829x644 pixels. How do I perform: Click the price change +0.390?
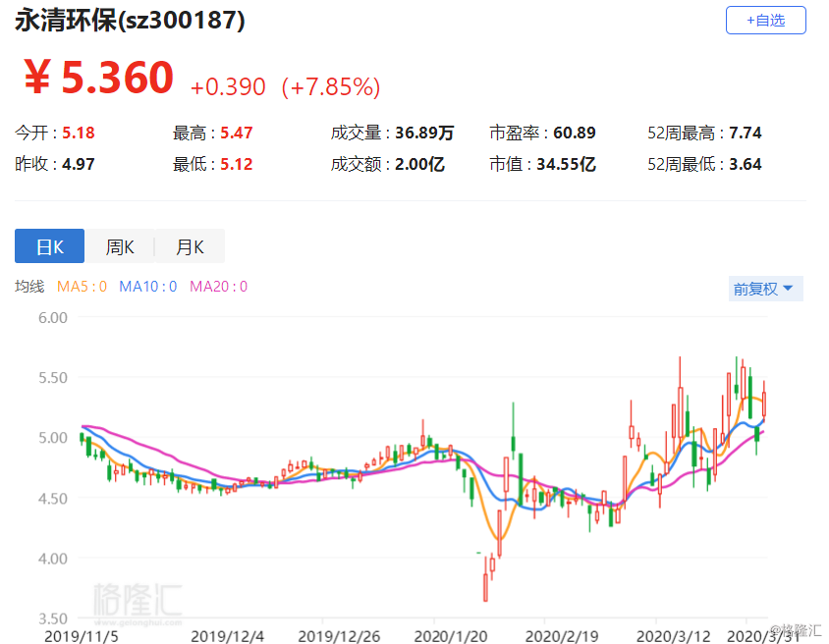[x=228, y=87]
